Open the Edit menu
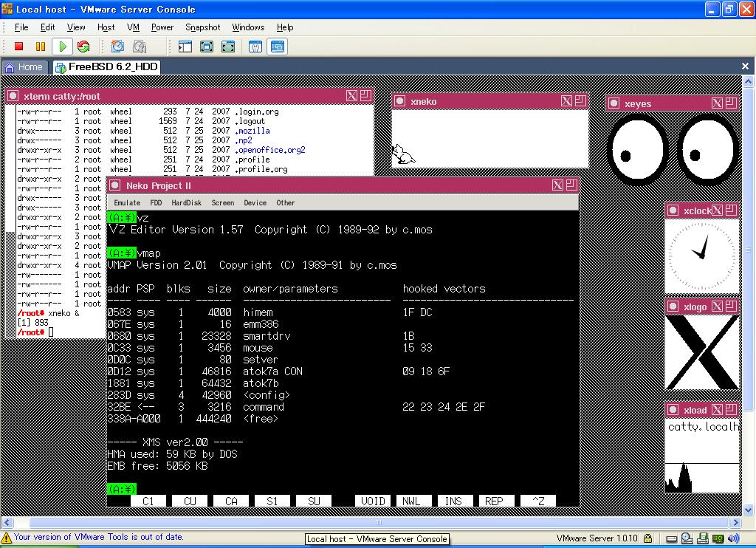Image resolution: width=756 pixels, height=548 pixels. [x=47, y=27]
